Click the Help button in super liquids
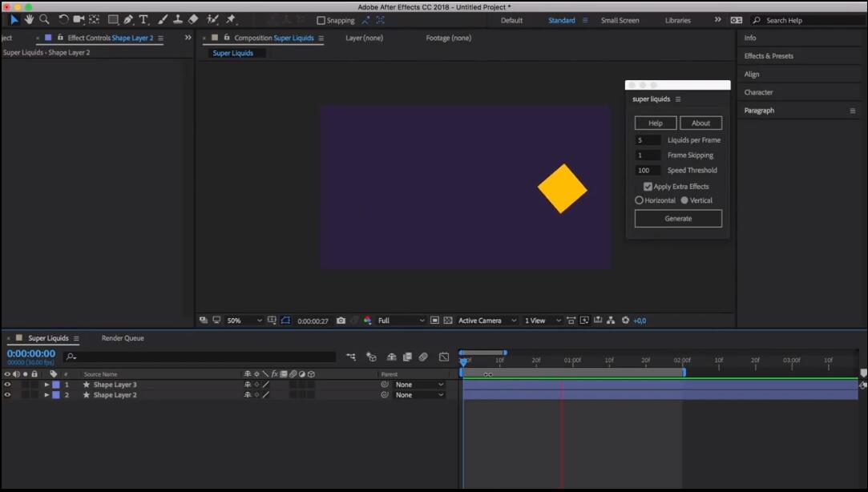Viewport: 868px width, 492px height. point(656,123)
